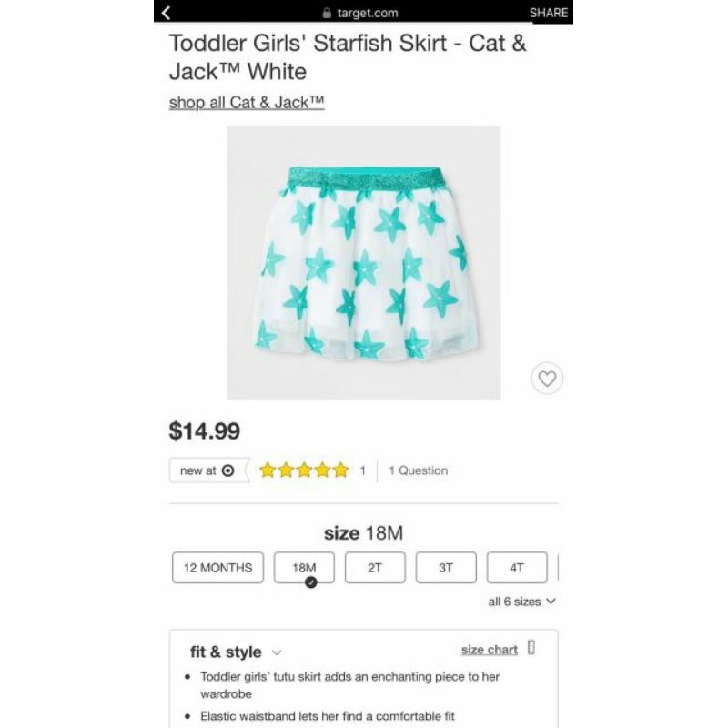Expand the all 6 sizes dropdown
This screenshot has height=728, width=728.
pos(522,602)
